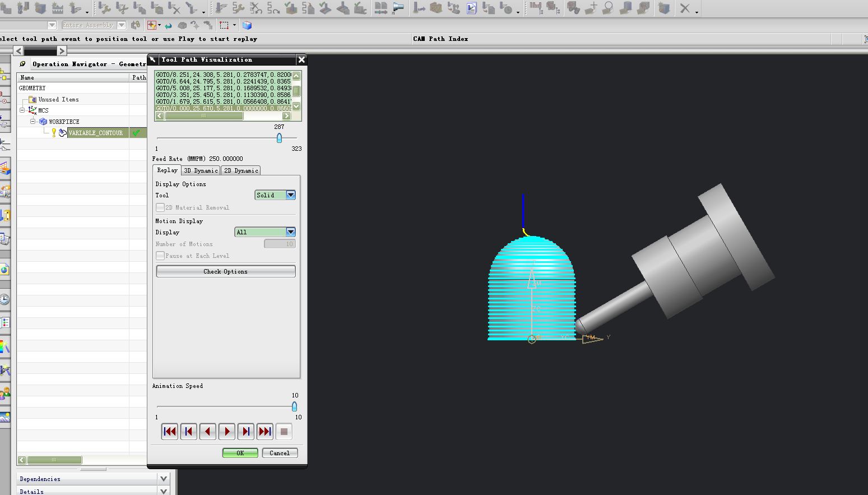
Task: Click the Step forward playback button
Action: coord(246,431)
